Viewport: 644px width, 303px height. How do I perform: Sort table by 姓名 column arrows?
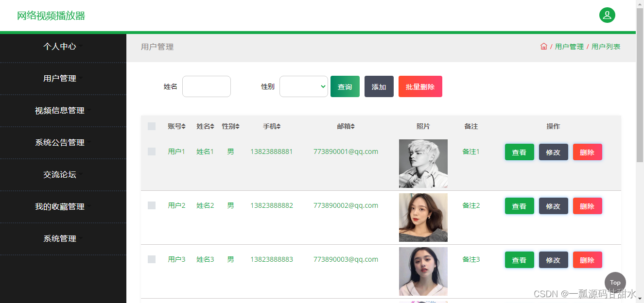tap(212, 126)
